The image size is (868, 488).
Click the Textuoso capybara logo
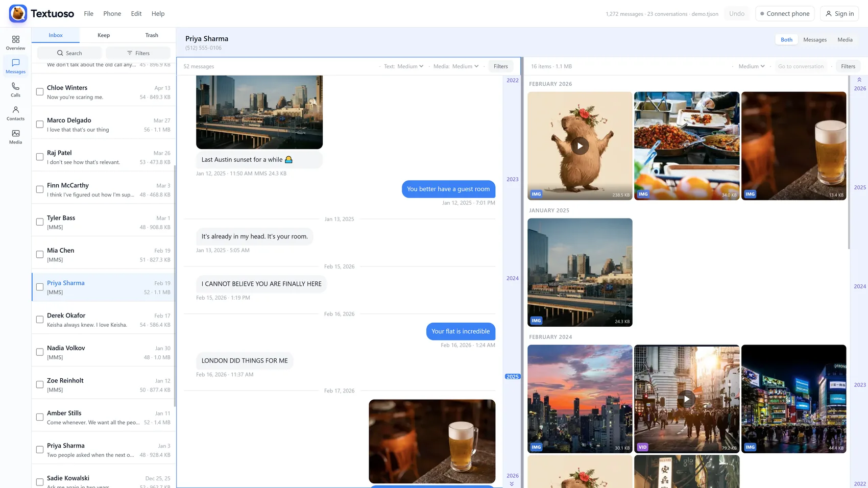point(18,14)
